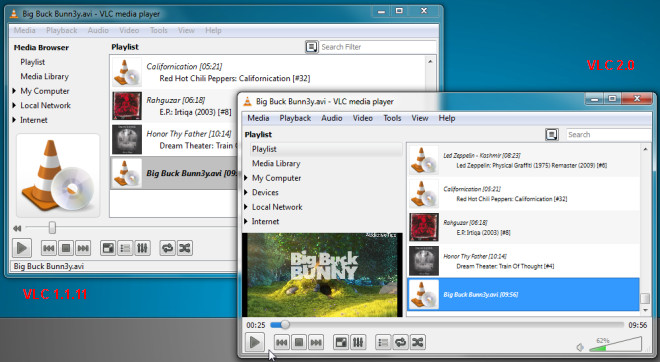
Task: Click the seek bar in VLC 2.0 window
Action: (447, 325)
